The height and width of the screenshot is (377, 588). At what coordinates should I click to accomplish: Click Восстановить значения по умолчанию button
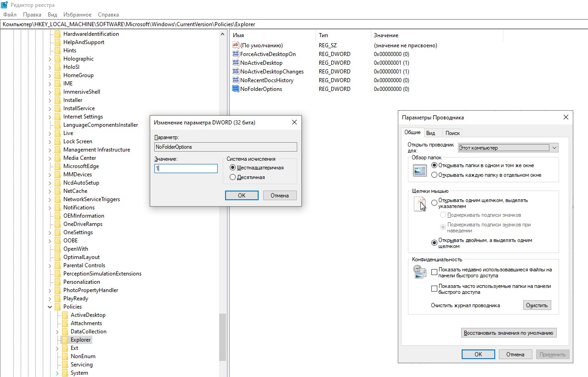click(509, 333)
